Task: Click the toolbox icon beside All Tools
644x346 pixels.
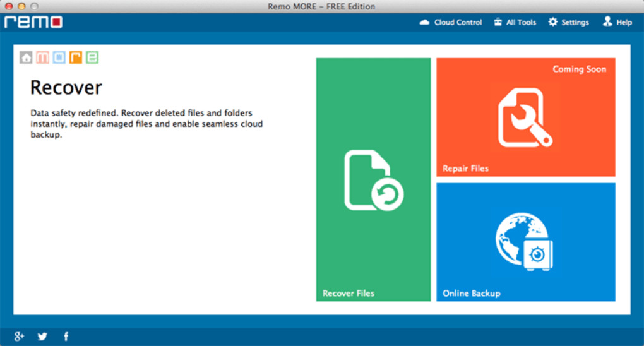Action: 498,22
